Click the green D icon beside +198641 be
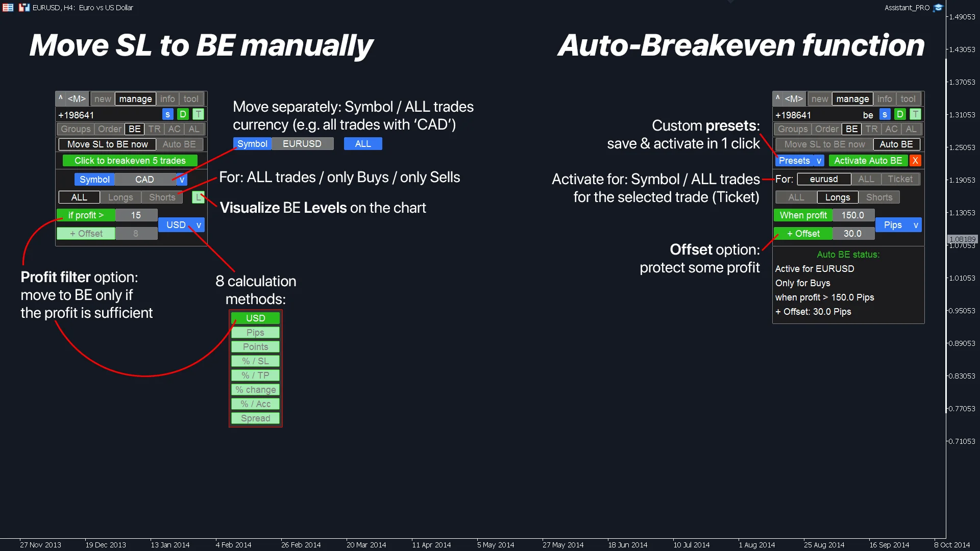980x551 pixels. click(x=900, y=115)
